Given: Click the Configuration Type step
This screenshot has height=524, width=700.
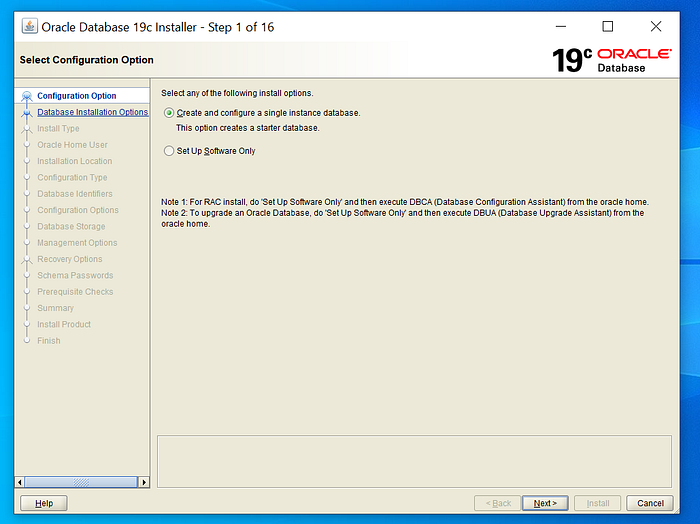Looking at the screenshot, I should (72, 177).
